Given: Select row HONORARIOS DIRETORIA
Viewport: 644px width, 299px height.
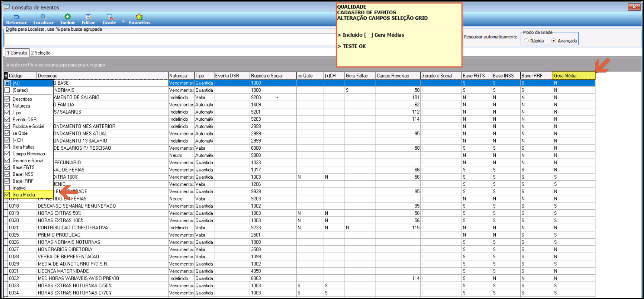Looking at the screenshot, I should 299,249.
